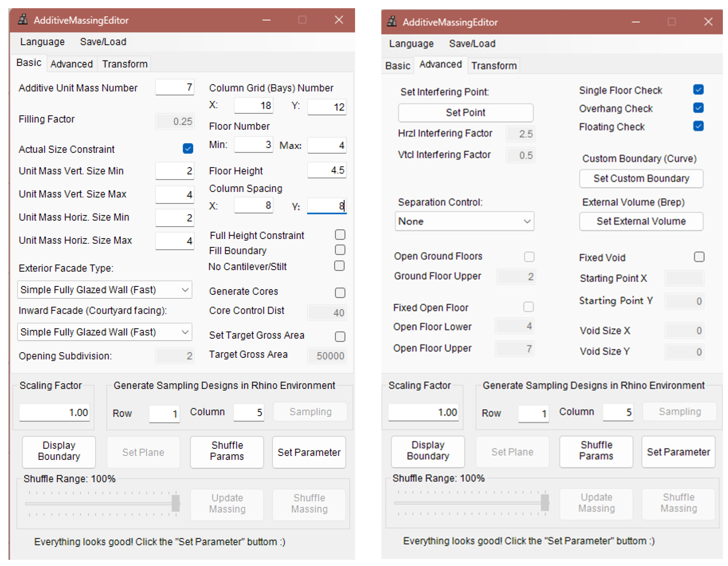
Task: Click the app icon in left window title bar
Action: [23, 20]
